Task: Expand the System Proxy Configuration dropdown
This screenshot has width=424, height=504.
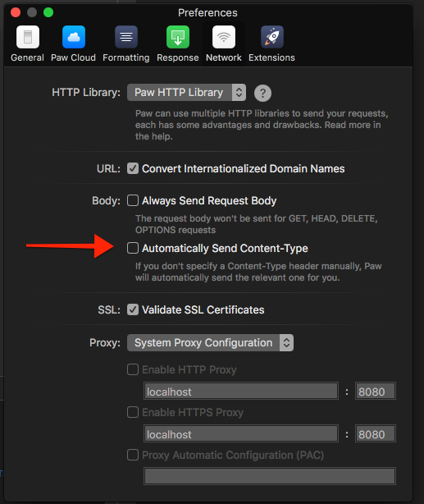Action: pos(210,342)
